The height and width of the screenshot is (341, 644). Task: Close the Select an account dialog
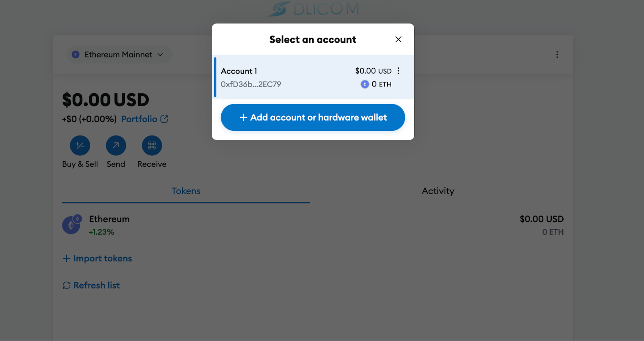point(398,39)
